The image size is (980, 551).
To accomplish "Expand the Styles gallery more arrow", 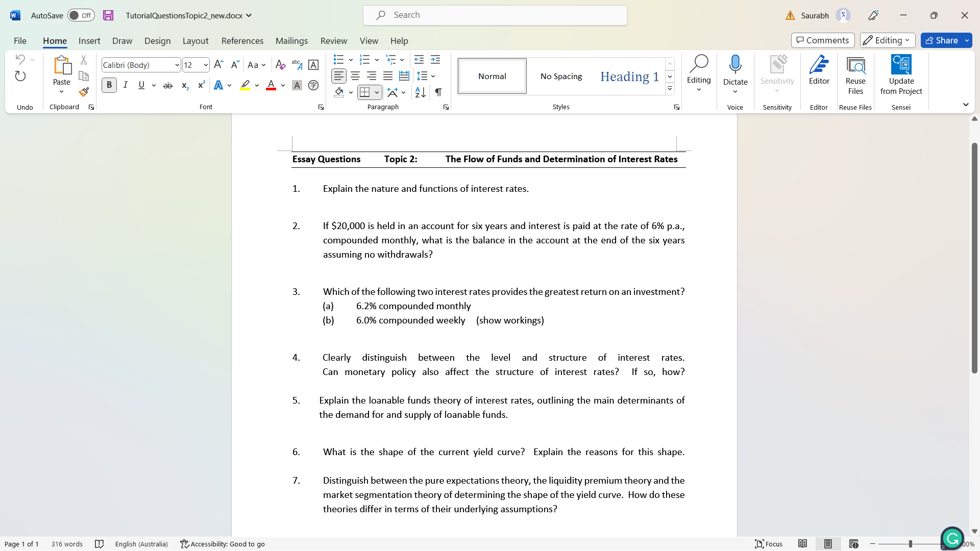I will point(670,89).
